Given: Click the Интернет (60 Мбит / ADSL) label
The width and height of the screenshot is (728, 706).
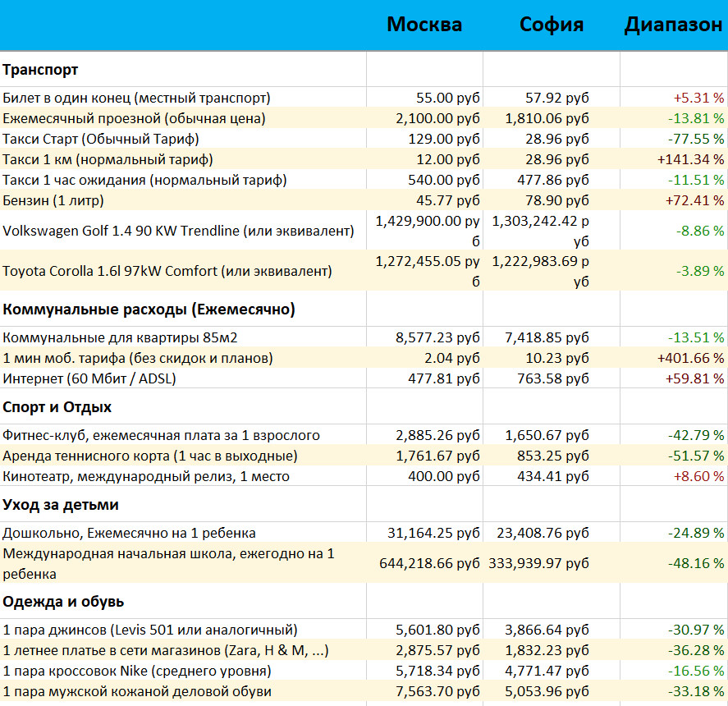Looking at the screenshot, I should (x=89, y=378).
